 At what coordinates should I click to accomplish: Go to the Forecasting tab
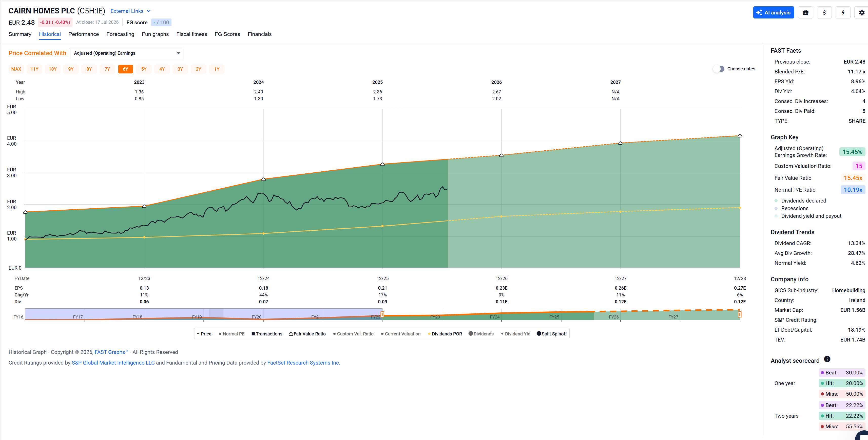(x=120, y=34)
